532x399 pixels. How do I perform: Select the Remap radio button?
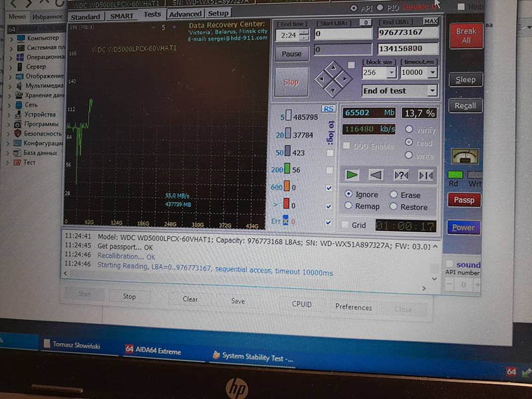(x=349, y=206)
